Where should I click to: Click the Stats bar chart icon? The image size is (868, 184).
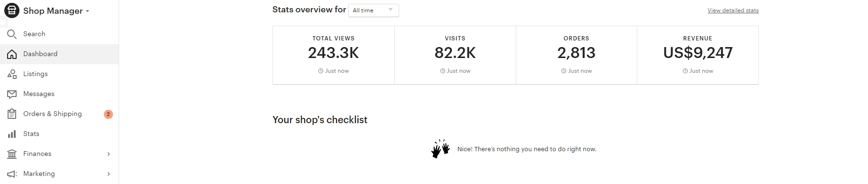[12, 134]
